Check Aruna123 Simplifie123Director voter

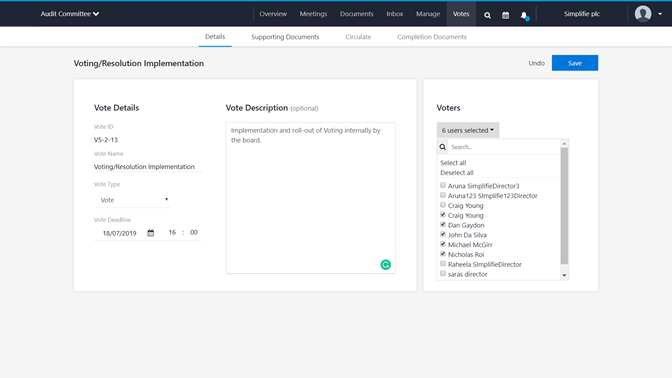click(x=443, y=195)
